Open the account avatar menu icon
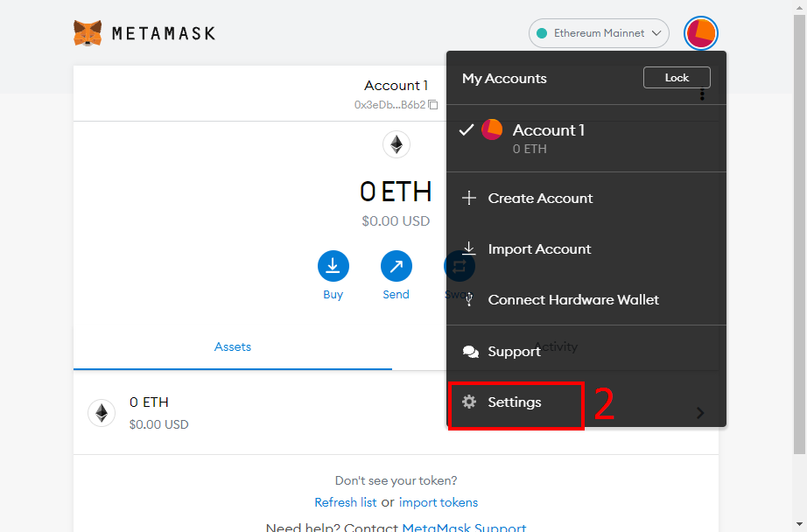The height and width of the screenshot is (532, 807). [700, 33]
